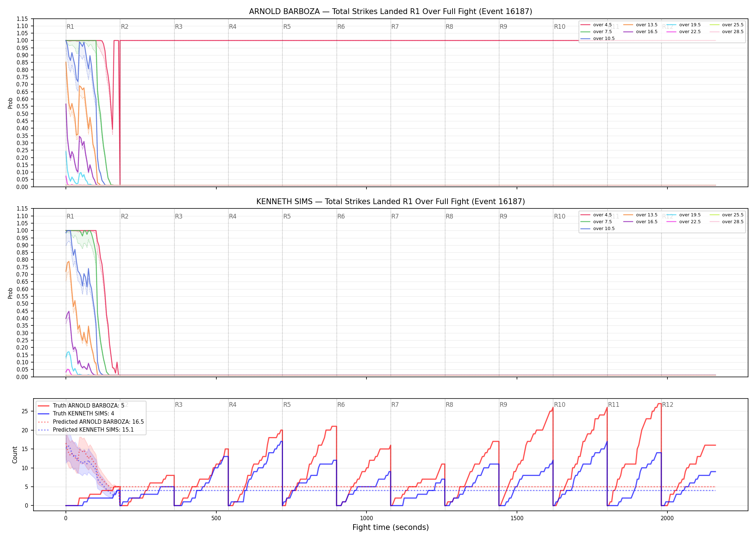Click the ARNOLD BARBOZA chart title
The width and height of the screenshot is (756, 540).
click(391, 12)
